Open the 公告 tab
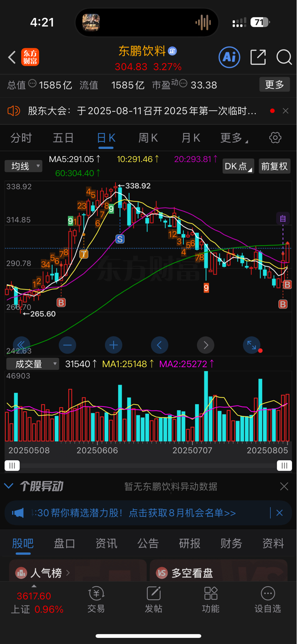Viewport: 297px width, 644px height. click(148, 543)
